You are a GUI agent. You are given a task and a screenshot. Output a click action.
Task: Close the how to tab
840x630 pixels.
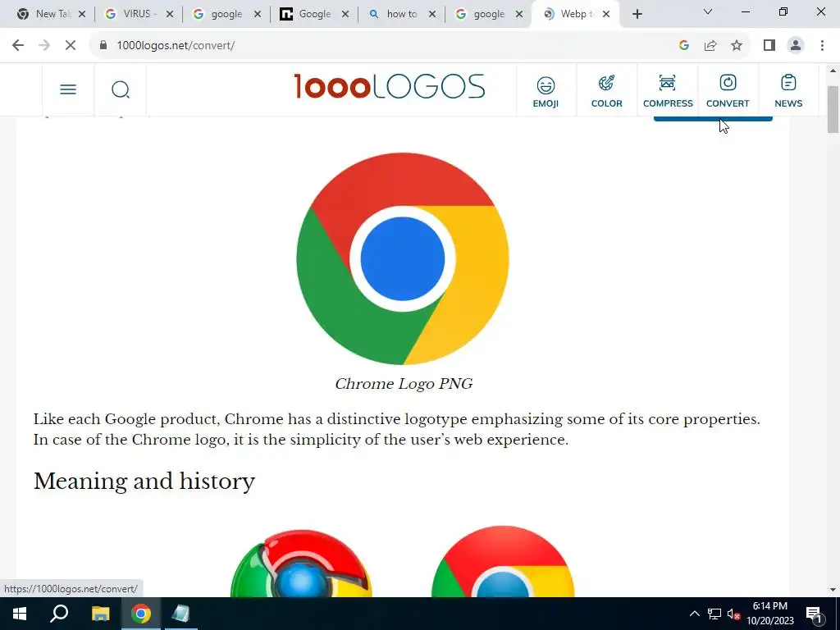coord(432,15)
